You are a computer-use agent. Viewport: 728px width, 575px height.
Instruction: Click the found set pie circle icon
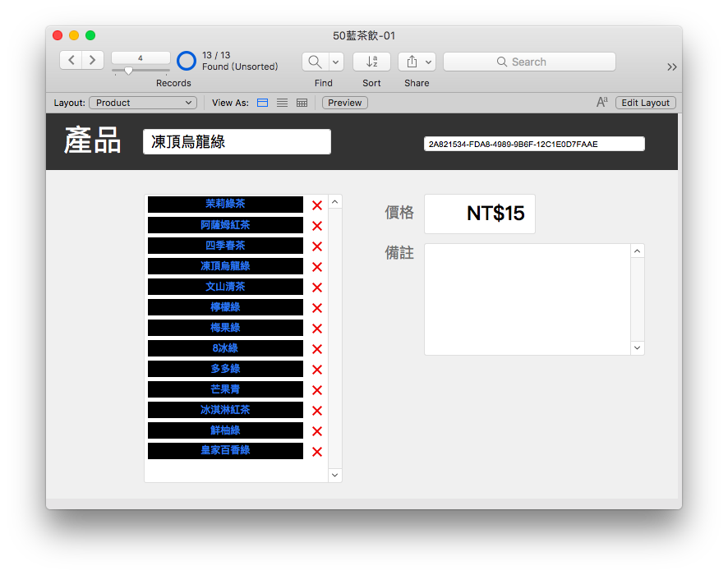187,61
